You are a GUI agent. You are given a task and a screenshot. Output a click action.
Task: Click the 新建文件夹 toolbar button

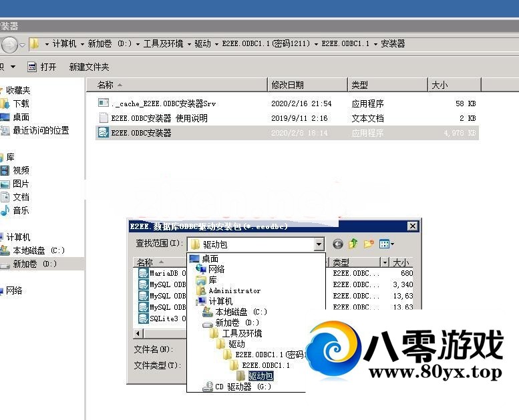[89, 67]
